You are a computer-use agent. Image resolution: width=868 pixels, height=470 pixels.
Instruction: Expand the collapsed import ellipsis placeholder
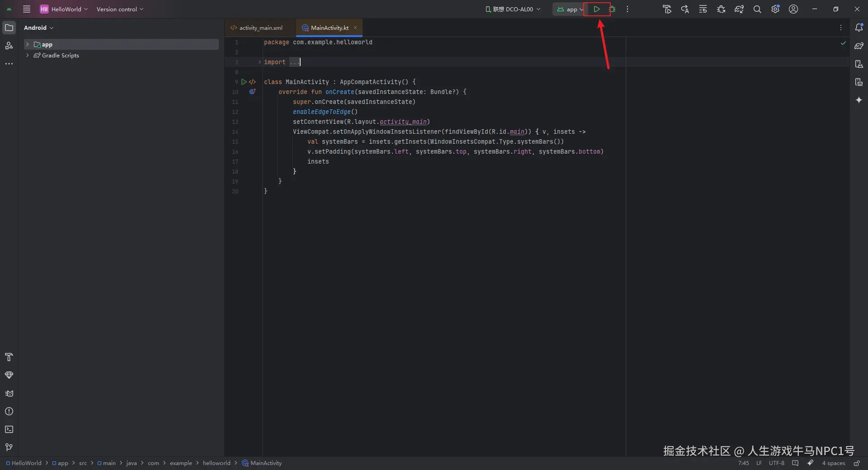[x=294, y=62]
